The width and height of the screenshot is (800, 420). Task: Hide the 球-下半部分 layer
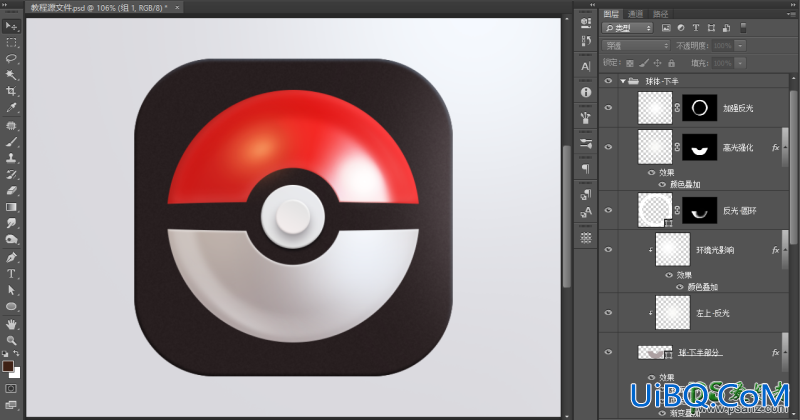point(608,352)
